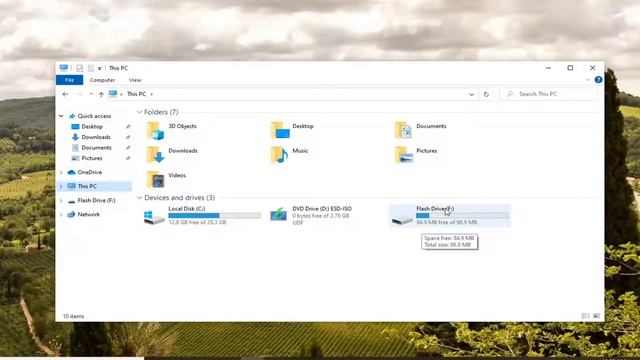This screenshot has width=640, height=360.
Task: Go up one level with up arrow
Action: tap(101, 94)
